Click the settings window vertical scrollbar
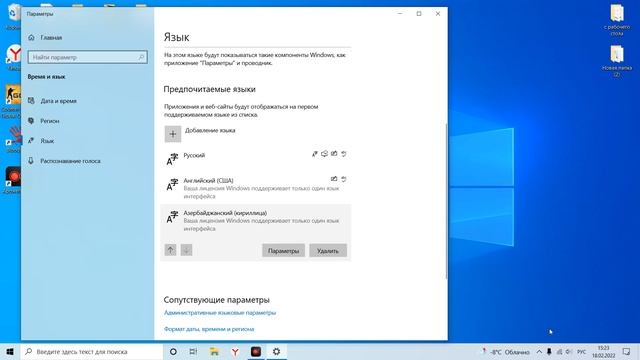 [x=446, y=200]
